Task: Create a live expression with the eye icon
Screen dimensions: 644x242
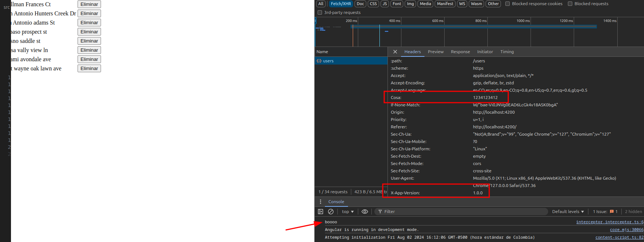Action: [x=365, y=212]
